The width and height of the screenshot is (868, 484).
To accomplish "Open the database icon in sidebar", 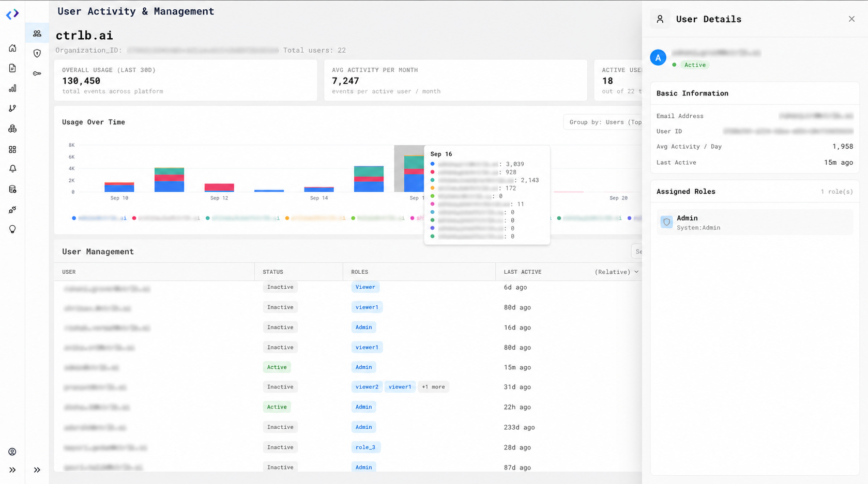I will [x=12, y=189].
